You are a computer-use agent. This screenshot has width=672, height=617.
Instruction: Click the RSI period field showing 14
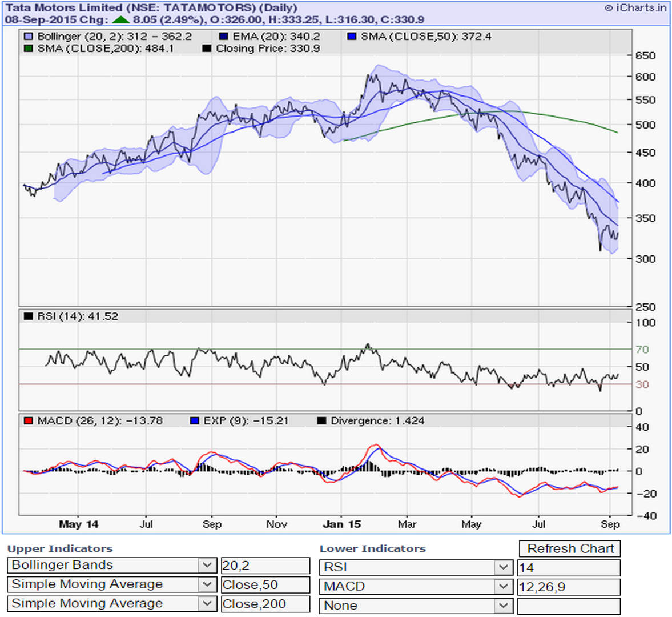tap(569, 568)
